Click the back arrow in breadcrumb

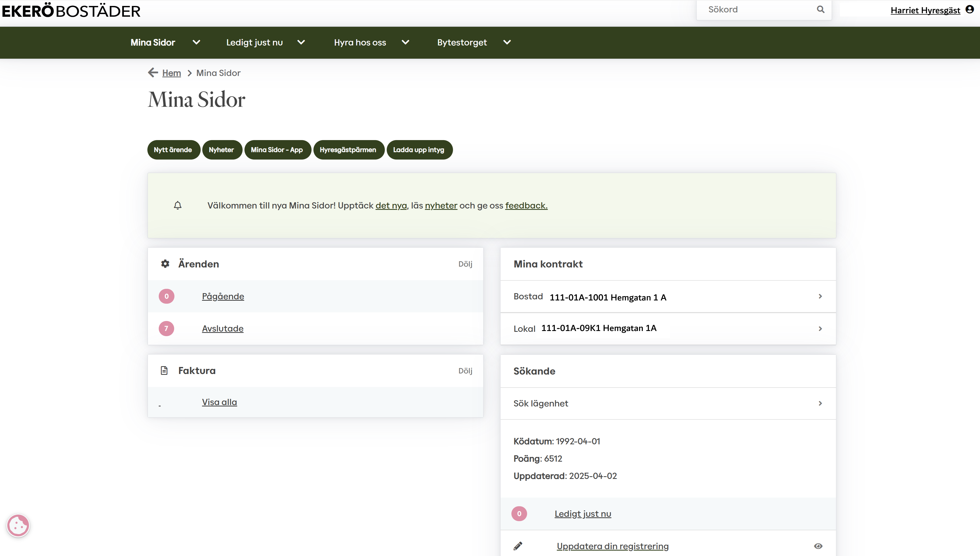[153, 72]
